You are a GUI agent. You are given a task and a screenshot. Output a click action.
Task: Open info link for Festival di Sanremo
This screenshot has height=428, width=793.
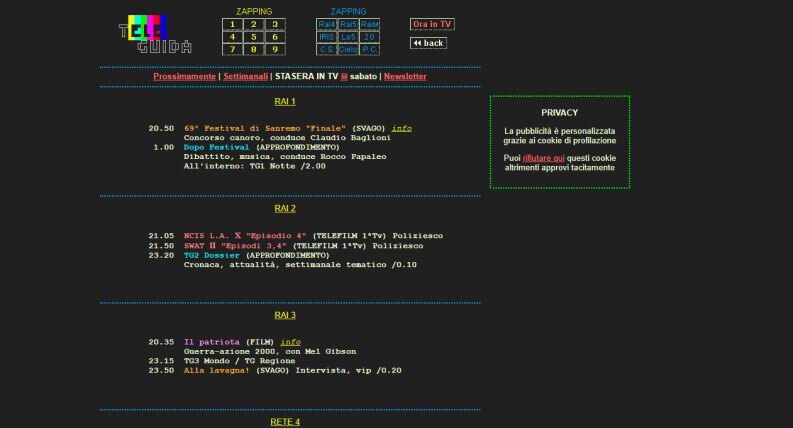[402, 129]
